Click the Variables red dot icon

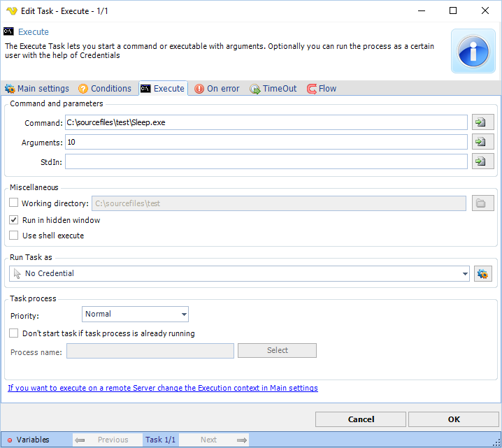pos(10,440)
